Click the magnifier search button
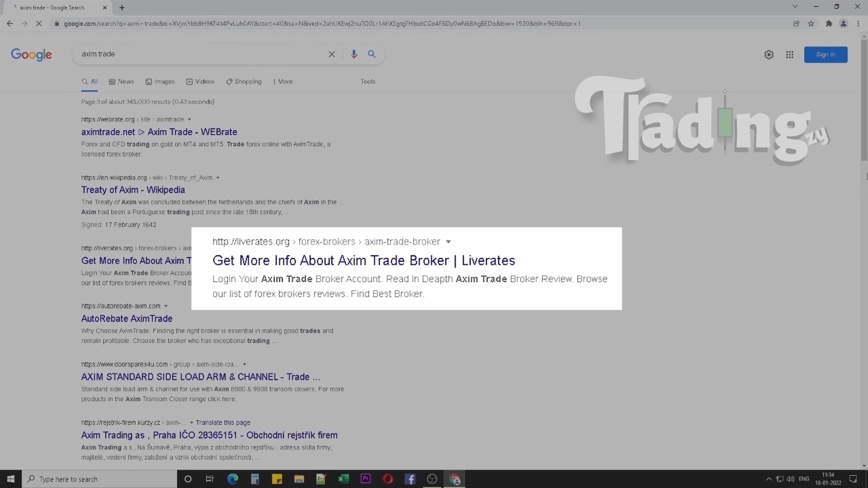 tap(372, 54)
